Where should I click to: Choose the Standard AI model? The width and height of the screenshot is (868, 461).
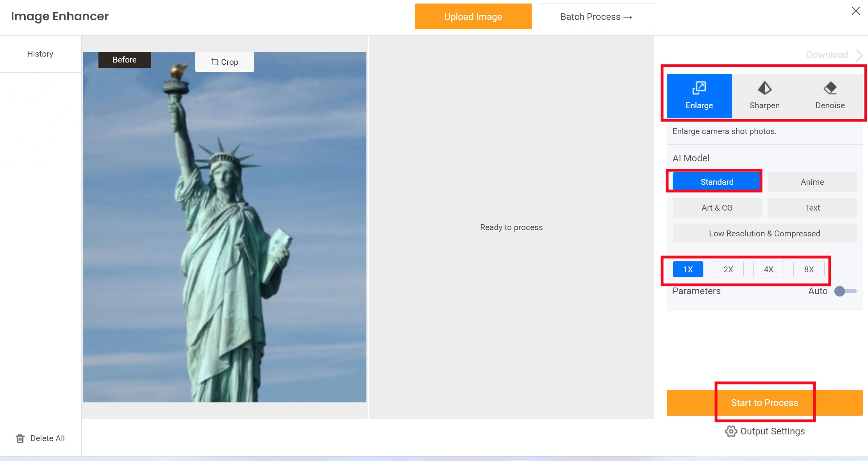click(x=717, y=182)
